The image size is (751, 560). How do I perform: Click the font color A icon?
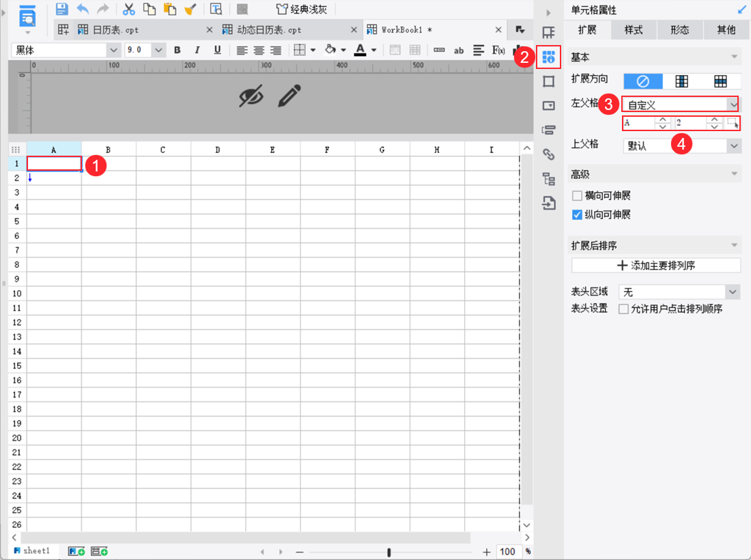pos(360,50)
